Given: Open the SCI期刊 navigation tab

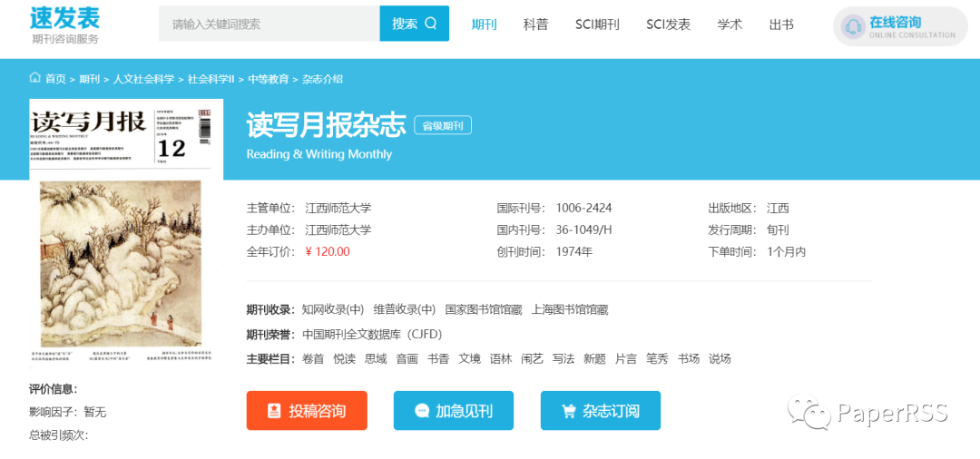Looking at the screenshot, I should (597, 24).
